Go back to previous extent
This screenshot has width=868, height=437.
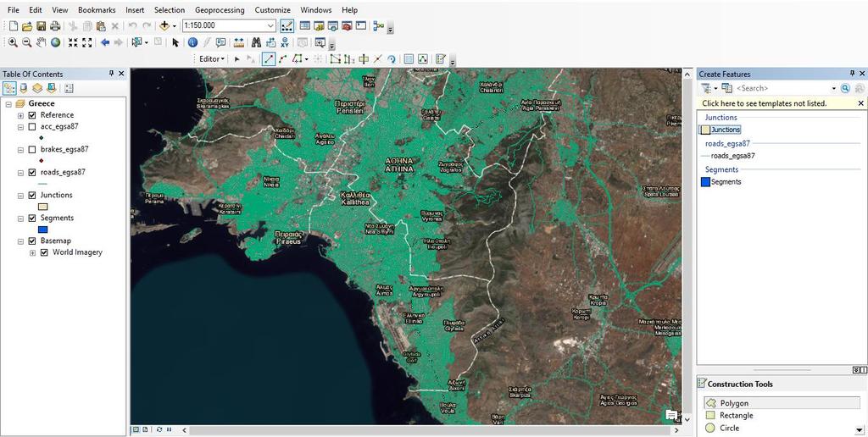(x=104, y=42)
